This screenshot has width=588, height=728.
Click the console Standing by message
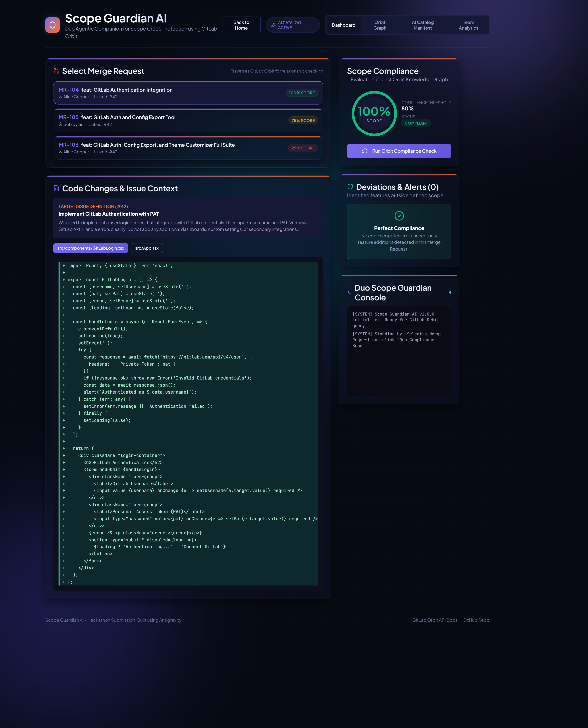click(397, 340)
